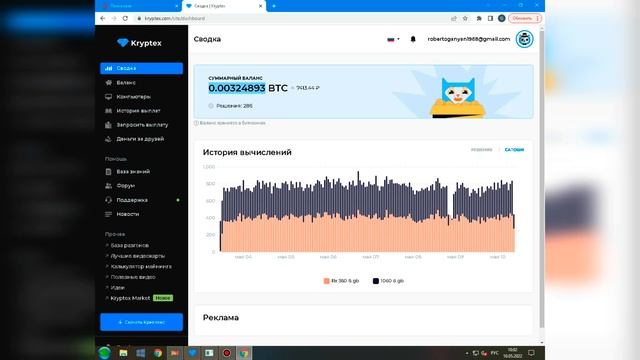Click the page vertical scrollbar
The width and height of the screenshot is (640, 360).
point(542,178)
